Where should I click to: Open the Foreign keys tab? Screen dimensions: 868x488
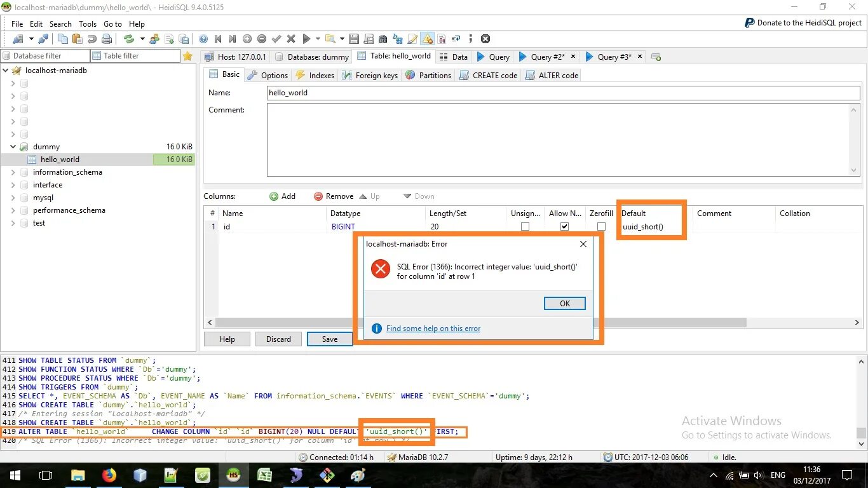370,75
